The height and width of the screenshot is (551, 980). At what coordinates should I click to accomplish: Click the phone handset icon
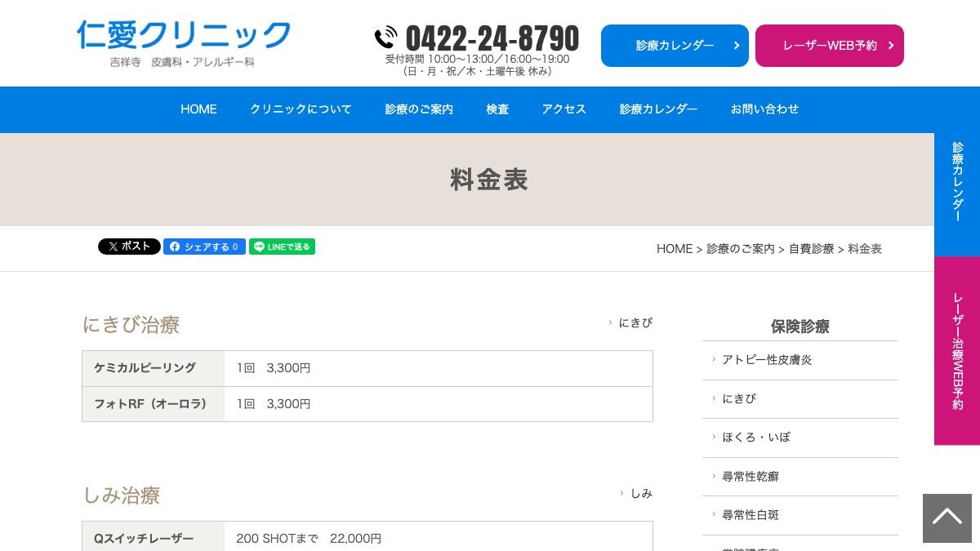386,38
